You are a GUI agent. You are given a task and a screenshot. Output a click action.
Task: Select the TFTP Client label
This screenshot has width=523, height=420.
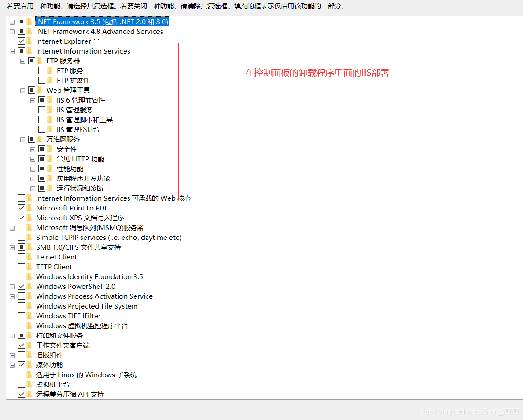click(54, 267)
